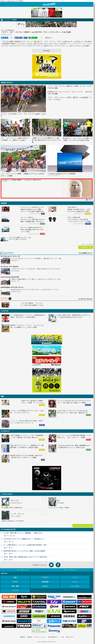Click the KASK sponsor logo
95x644 pixels.
(54, 611)
